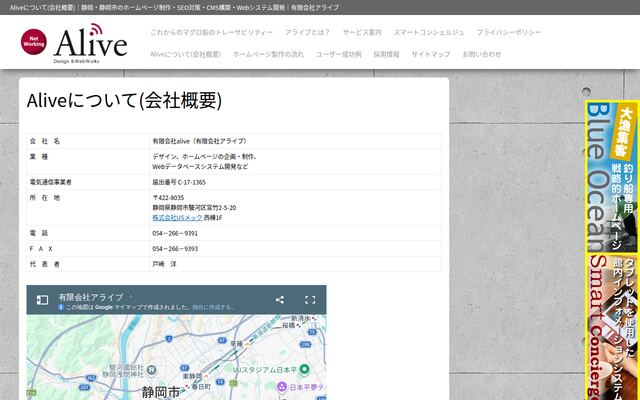This screenshot has width=640, height=400.
Task: Go to サービス案内 page
Action: (x=362, y=32)
